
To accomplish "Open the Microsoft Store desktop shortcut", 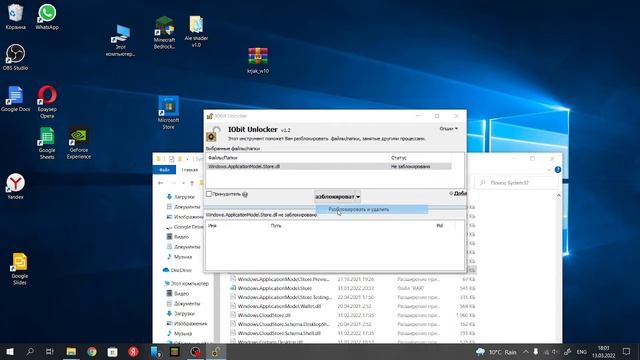I will (x=168, y=113).
